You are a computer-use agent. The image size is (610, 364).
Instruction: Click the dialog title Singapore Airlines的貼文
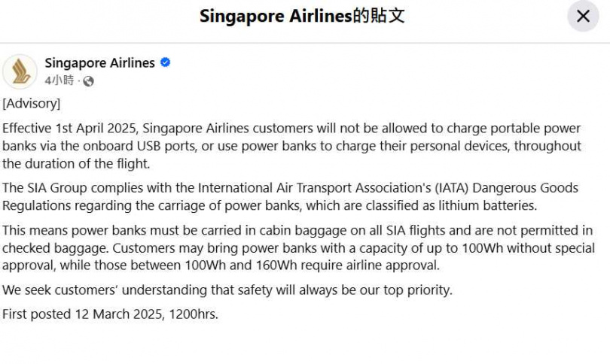(x=302, y=17)
